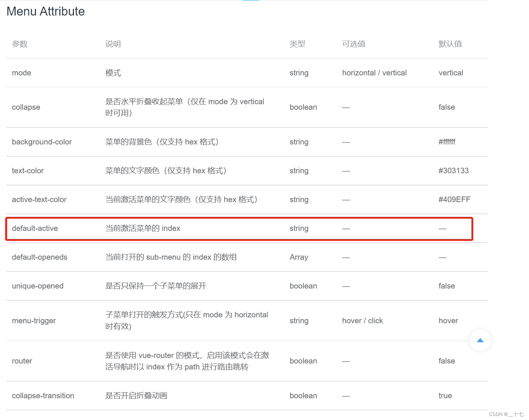Select 'horizontal / vertical' optional values
Image resolution: width=529 pixels, height=420 pixels.
pyautogui.click(x=374, y=73)
